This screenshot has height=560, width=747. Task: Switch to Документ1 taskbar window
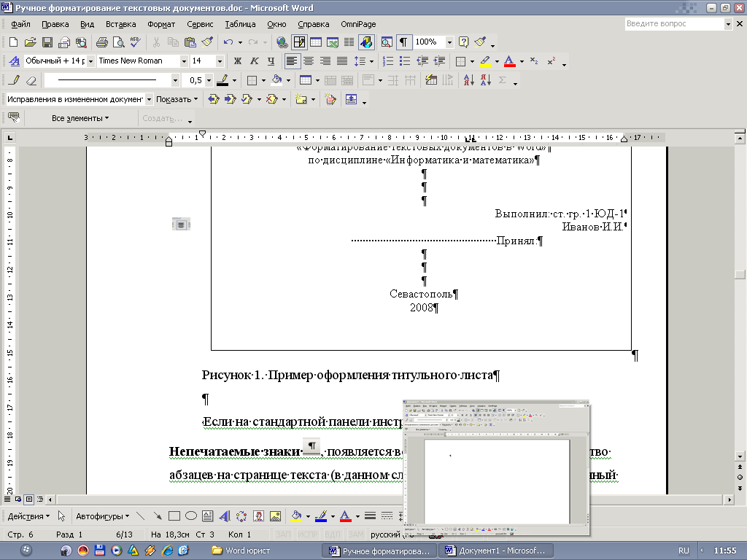coord(495,551)
